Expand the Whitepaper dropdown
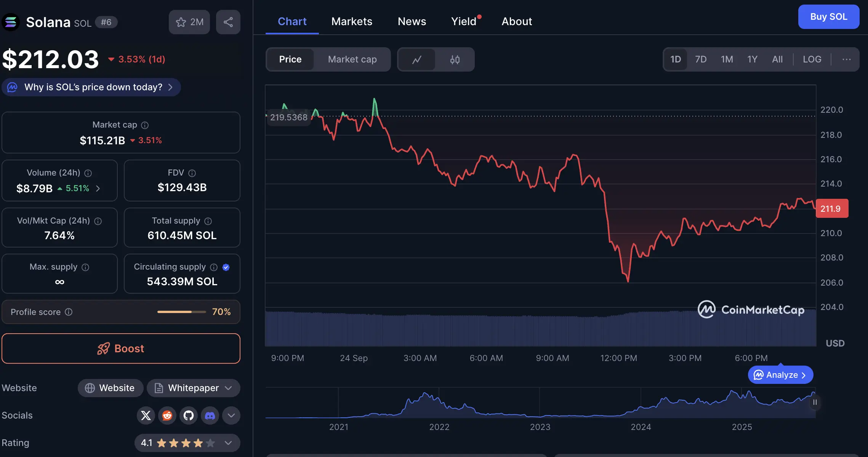The width and height of the screenshot is (868, 457). tap(194, 388)
